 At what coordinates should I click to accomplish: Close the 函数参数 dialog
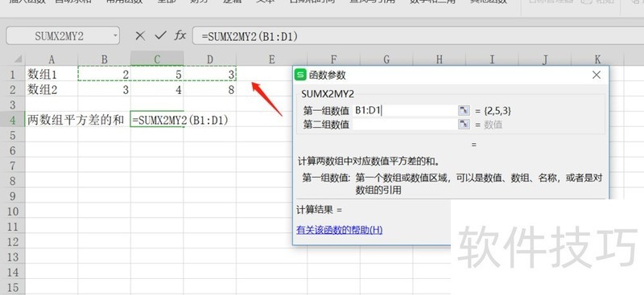pos(597,75)
